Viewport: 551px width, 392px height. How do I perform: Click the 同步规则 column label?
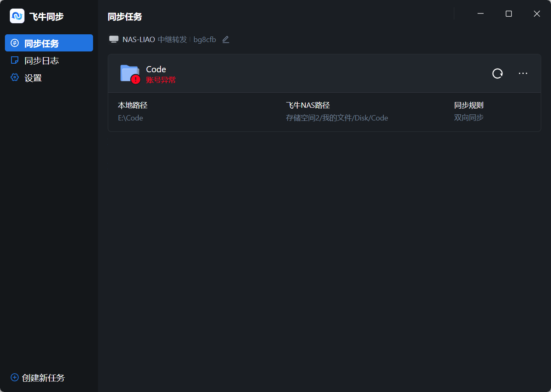[469, 105]
